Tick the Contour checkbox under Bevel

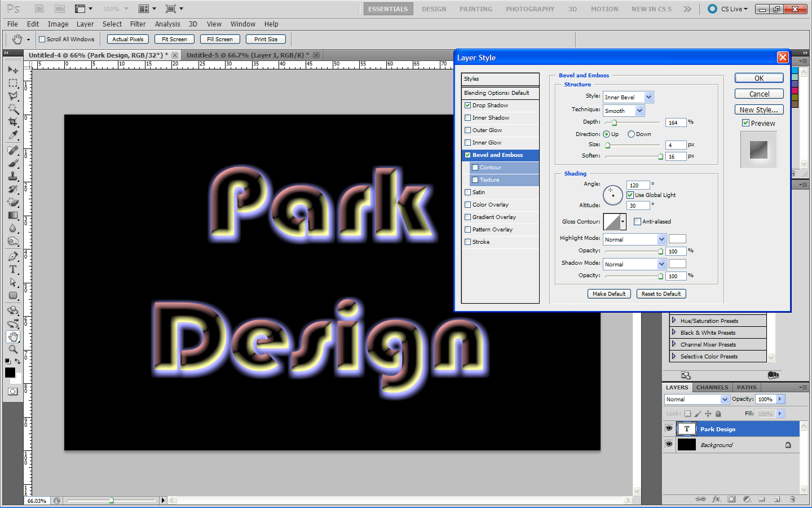click(x=475, y=168)
